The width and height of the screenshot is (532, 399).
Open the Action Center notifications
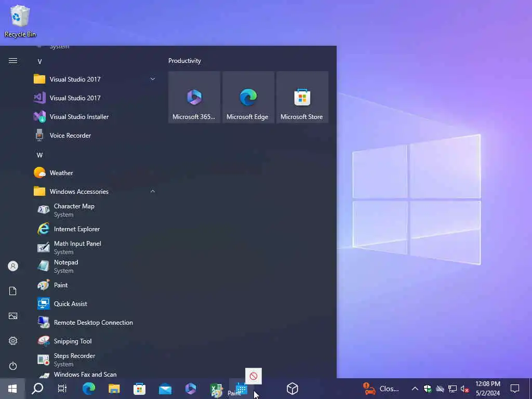515,389
